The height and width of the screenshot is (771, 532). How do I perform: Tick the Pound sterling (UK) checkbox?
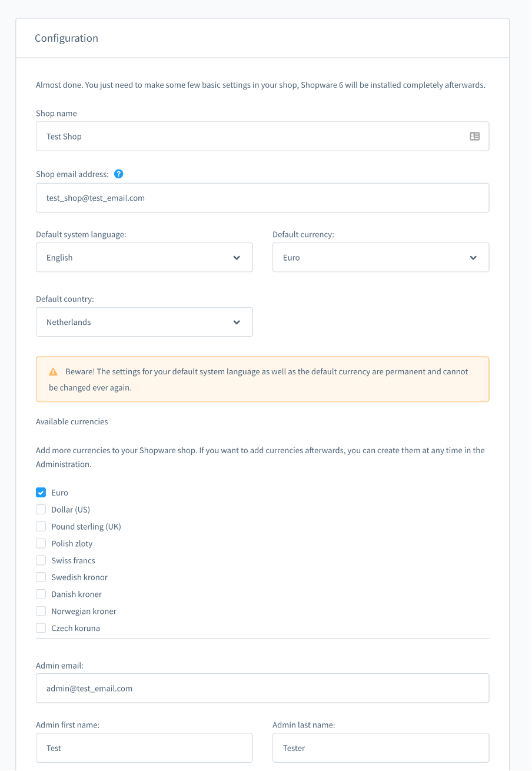coord(41,527)
